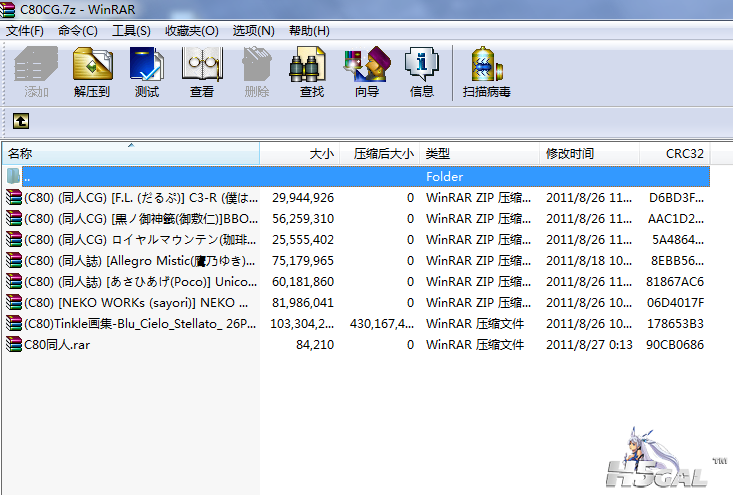The height and width of the screenshot is (495, 733).
Task: Click size value 56,259,310
Action: click(303, 219)
